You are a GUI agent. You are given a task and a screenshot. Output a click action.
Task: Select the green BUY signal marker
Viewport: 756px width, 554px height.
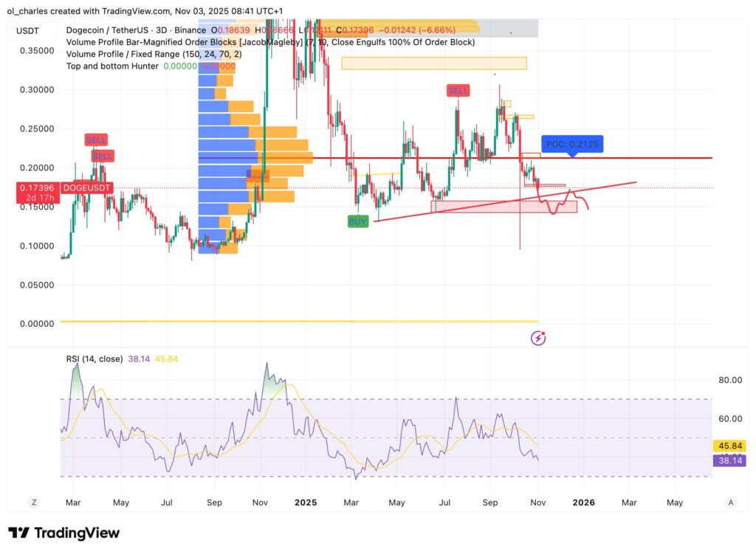(x=357, y=221)
